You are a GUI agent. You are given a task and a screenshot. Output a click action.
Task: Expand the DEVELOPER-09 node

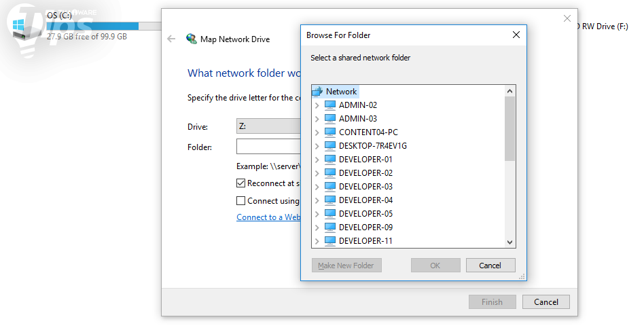317,227
